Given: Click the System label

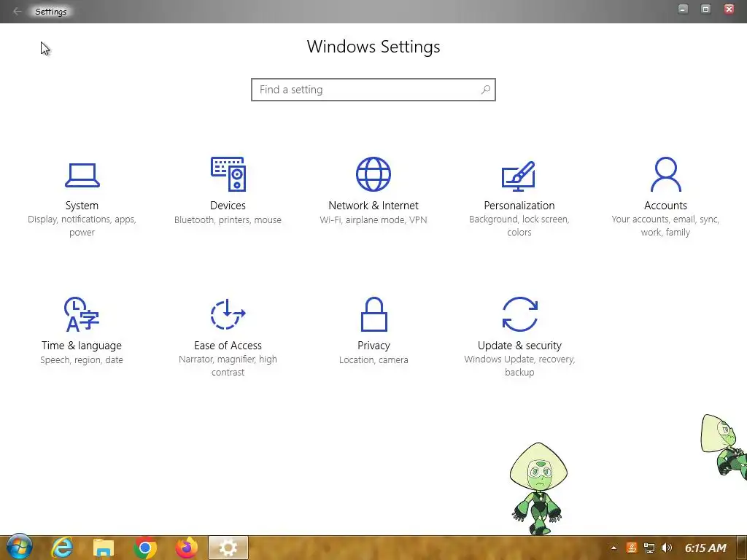Looking at the screenshot, I should tap(82, 205).
